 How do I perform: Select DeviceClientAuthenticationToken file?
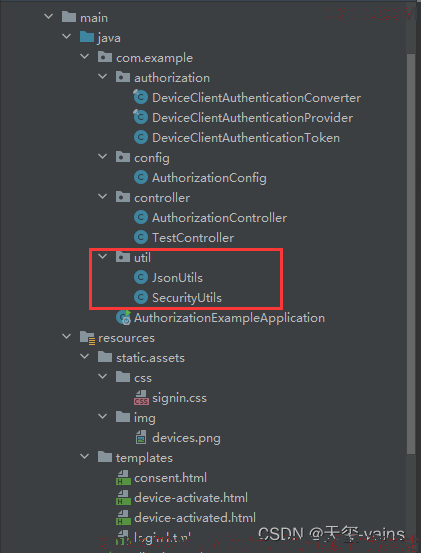246,138
